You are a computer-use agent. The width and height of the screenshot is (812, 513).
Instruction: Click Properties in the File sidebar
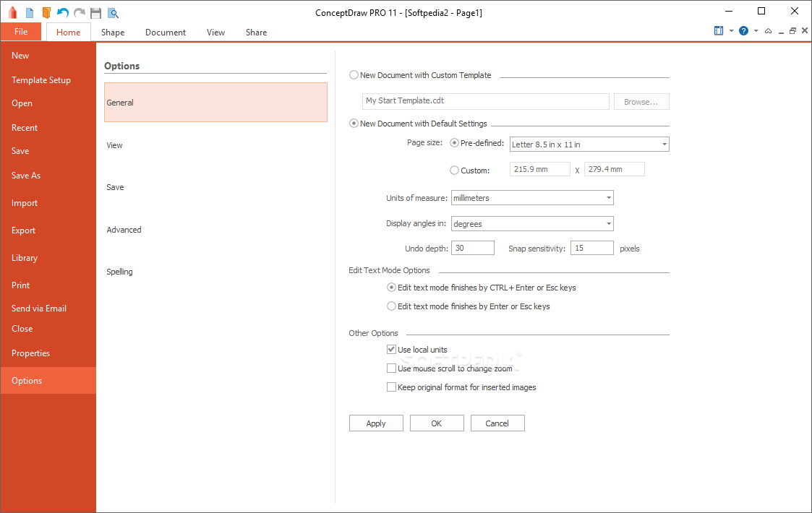[x=48, y=353]
